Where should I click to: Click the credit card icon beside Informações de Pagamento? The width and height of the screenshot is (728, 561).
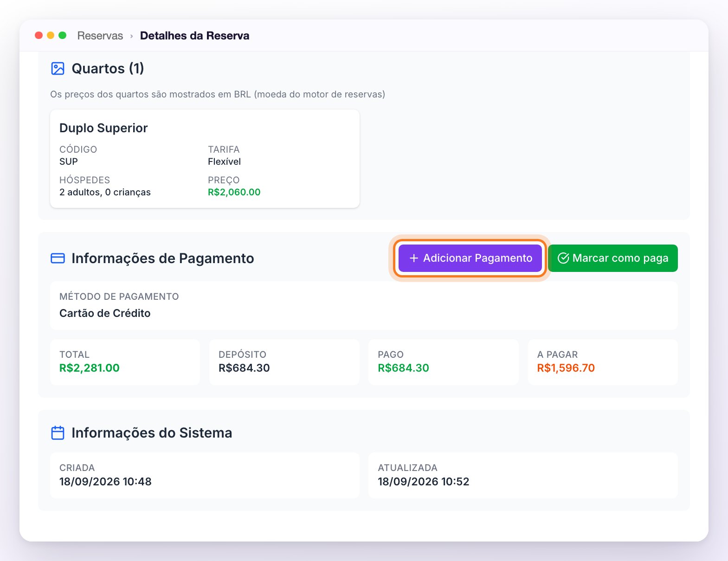(x=58, y=258)
